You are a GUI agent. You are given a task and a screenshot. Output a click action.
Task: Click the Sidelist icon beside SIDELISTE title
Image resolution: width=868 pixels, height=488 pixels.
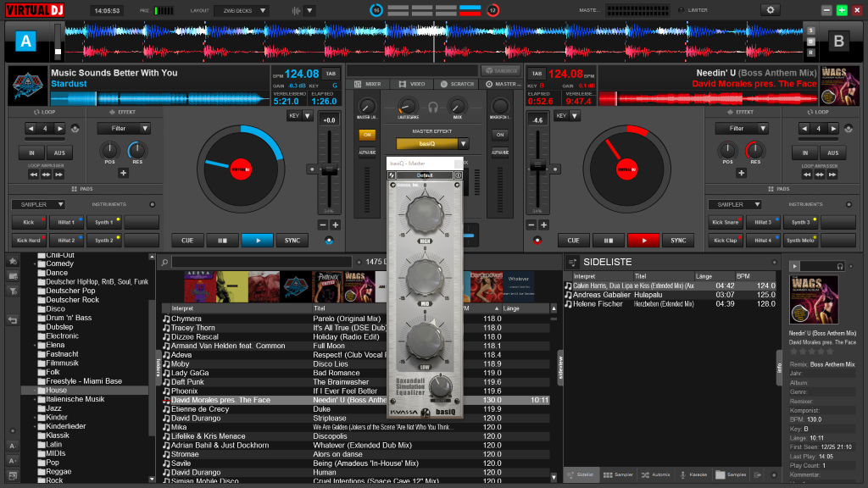tap(572, 262)
